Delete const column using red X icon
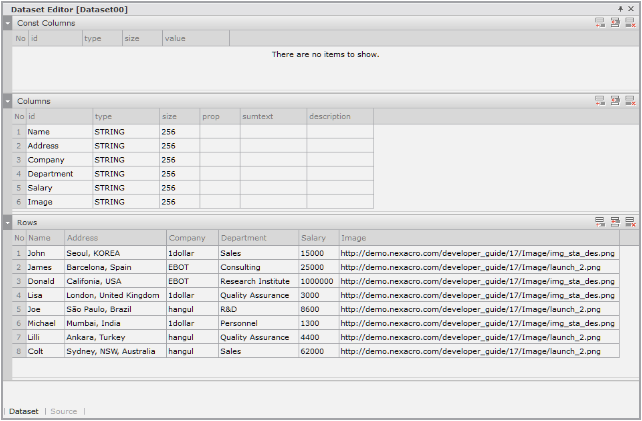642x421 pixels. [x=630, y=22]
